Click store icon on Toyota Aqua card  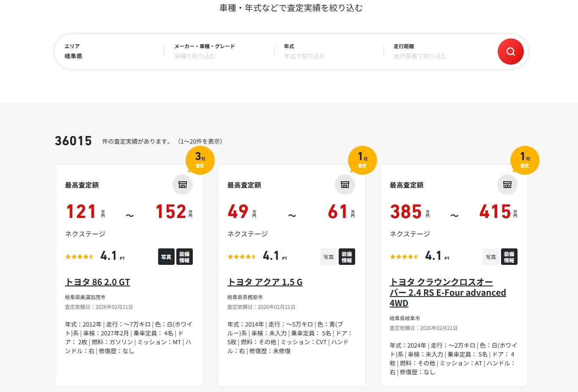(x=345, y=185)
